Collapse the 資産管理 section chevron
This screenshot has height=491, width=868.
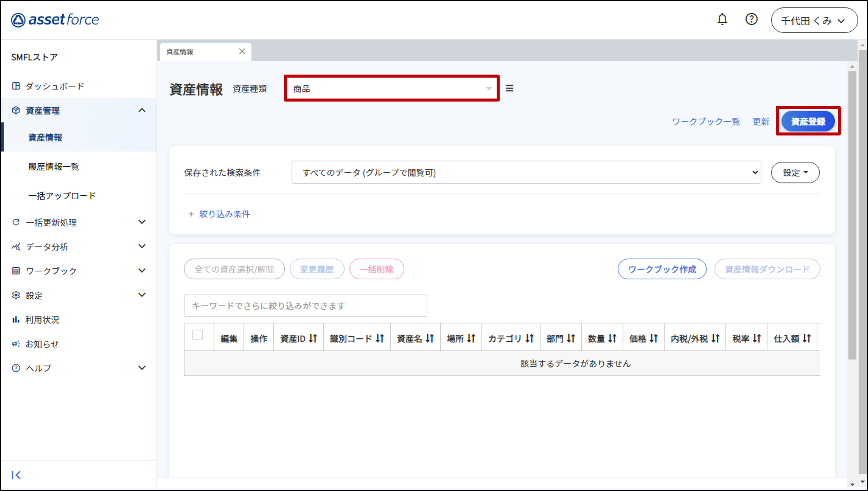click(x=142, y=110)
